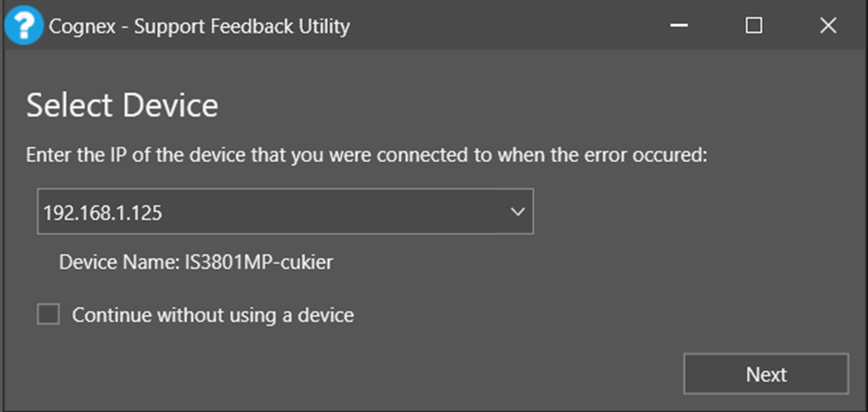
Task: Click the Select Device heading
Action: coord(122,106)
